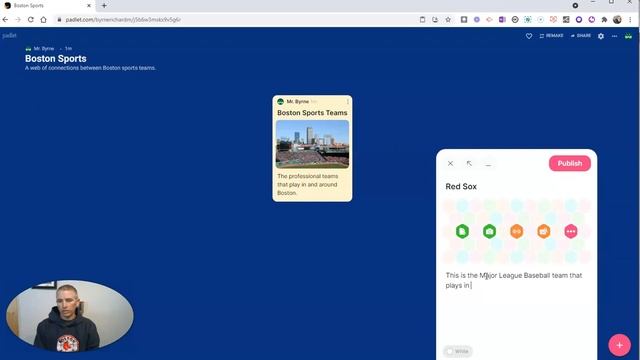Select the Boston Sports browser tab
The height and width of the screenshot is (360, 640).
[x=48, y=6]
